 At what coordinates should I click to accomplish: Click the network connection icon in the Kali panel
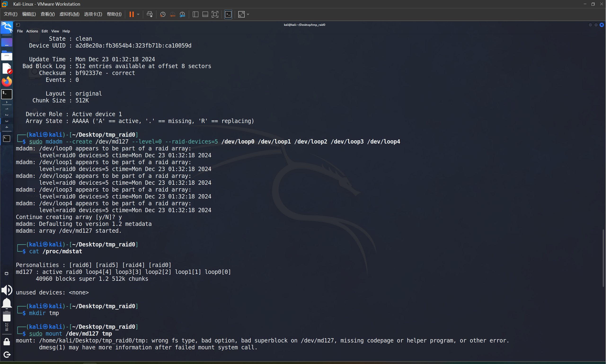pos(7,273)
